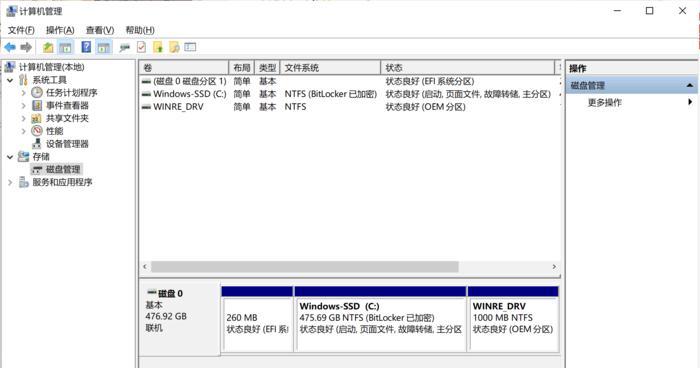Collapse the Disk Management (磁盘管理) actions header
This screenshot has width=700, height=368.
689,85
